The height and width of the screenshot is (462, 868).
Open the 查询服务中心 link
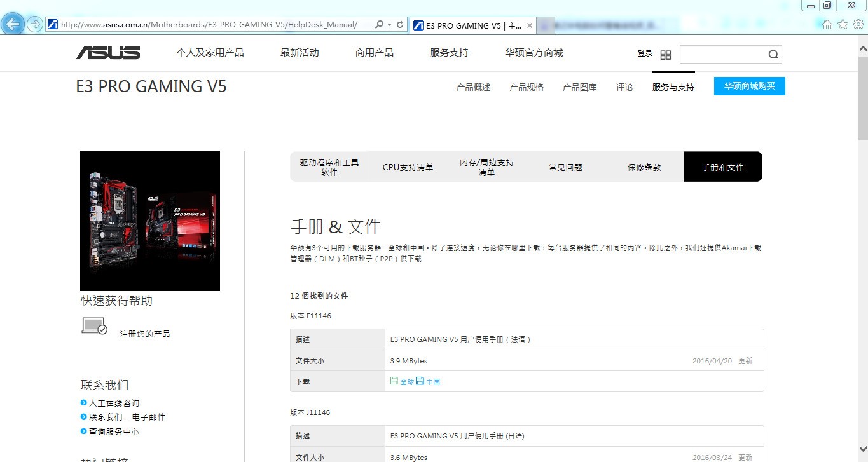(x=114, y=432)
